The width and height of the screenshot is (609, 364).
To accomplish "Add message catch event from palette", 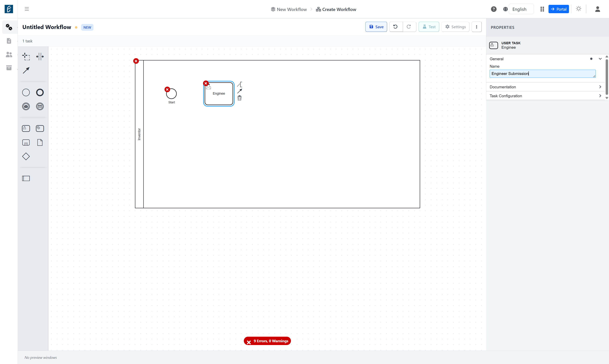I will 40,107.
